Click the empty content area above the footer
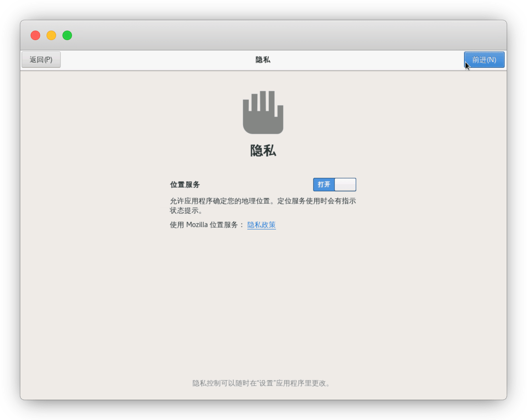Image resolution: width=527 pixels, height=420 pixels. coord(263,310)
